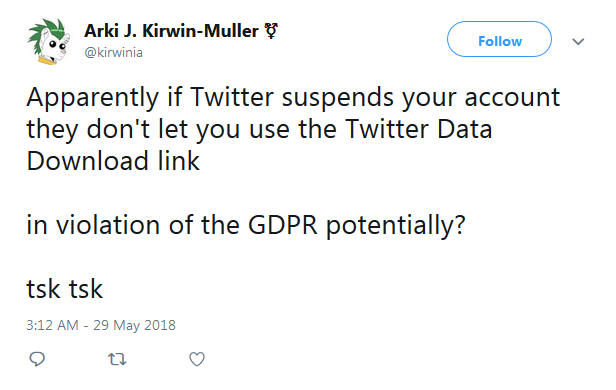Image resolution: width=616 pixels, height=390 pixels.
Task: Click 'in violation of the' text
Action: coord(133,225)
